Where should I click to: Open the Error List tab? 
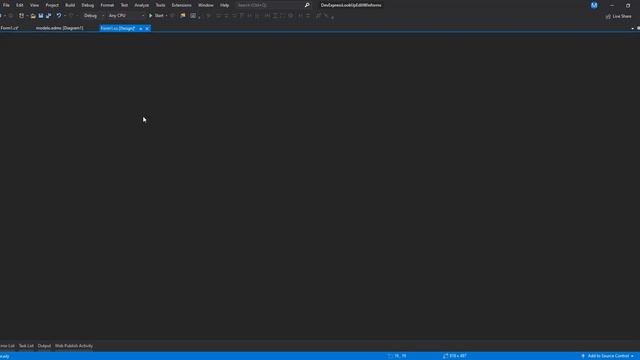click(x=7, y=346)
